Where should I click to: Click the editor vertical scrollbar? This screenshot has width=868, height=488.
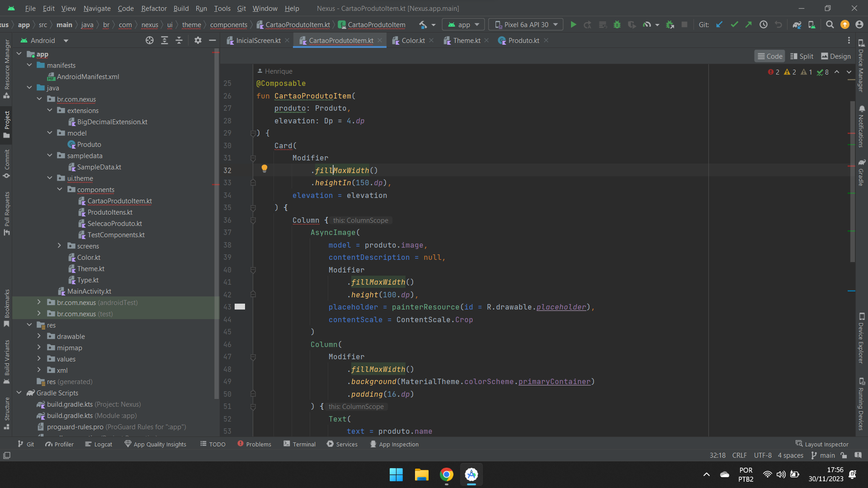pyautogui.click(x=852, y=181)
